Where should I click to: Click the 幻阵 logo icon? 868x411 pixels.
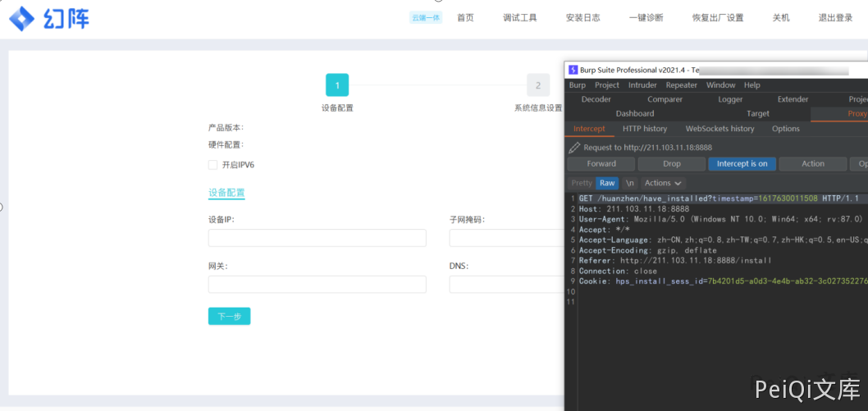click(21, 18)
